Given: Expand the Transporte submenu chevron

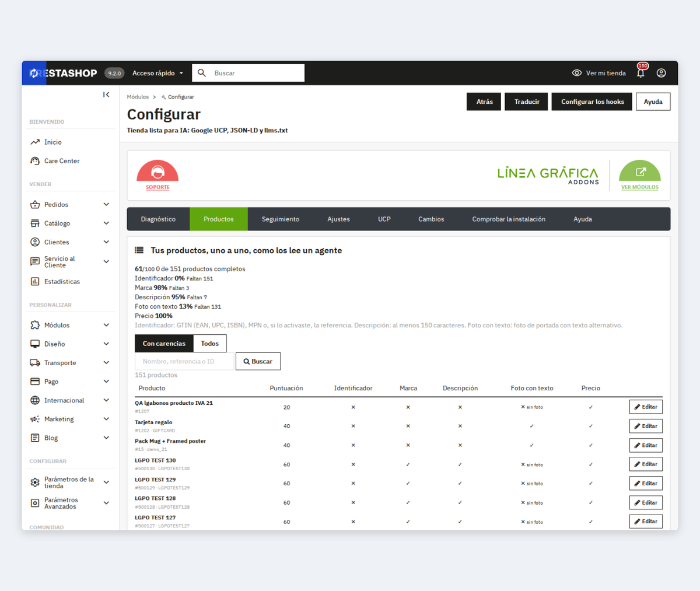Looking at the screenshot, I should pyautogui.click(x=106, y=362).
